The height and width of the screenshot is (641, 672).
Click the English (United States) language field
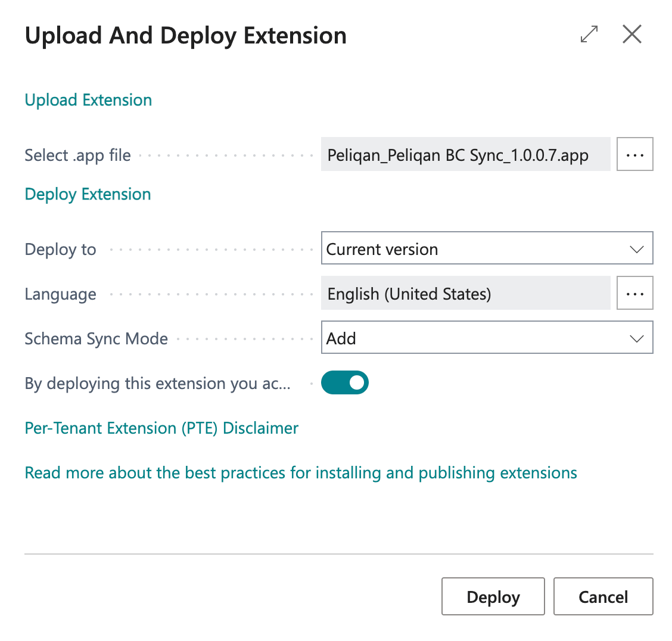point(465,293)
